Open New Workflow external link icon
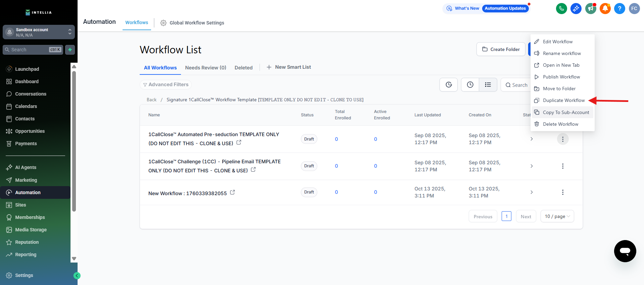The image size is (644, 285). tap(232, 192)
